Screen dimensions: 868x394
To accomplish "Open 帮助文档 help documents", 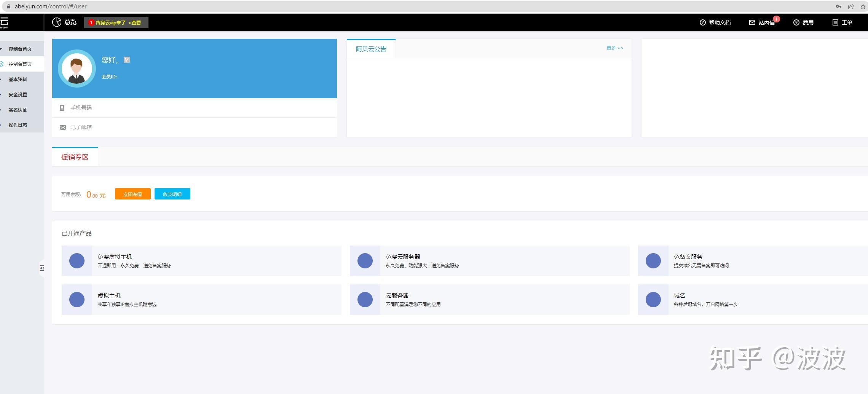I will click(x=715, y=22).
